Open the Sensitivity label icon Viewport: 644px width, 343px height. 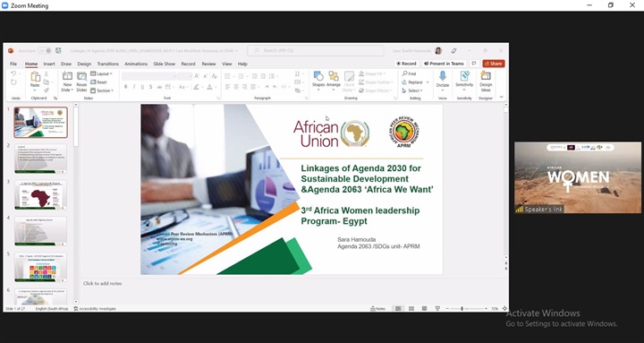(x=464, y=76)
